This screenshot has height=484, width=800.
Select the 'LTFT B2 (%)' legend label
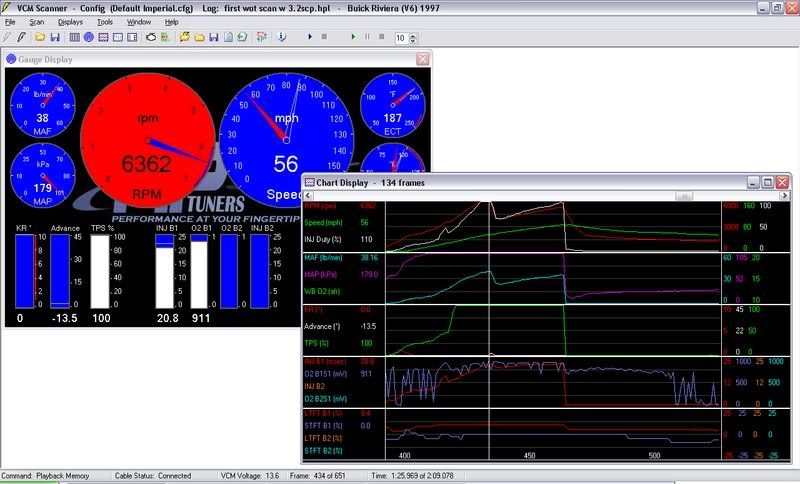click(x=323, y=438)
